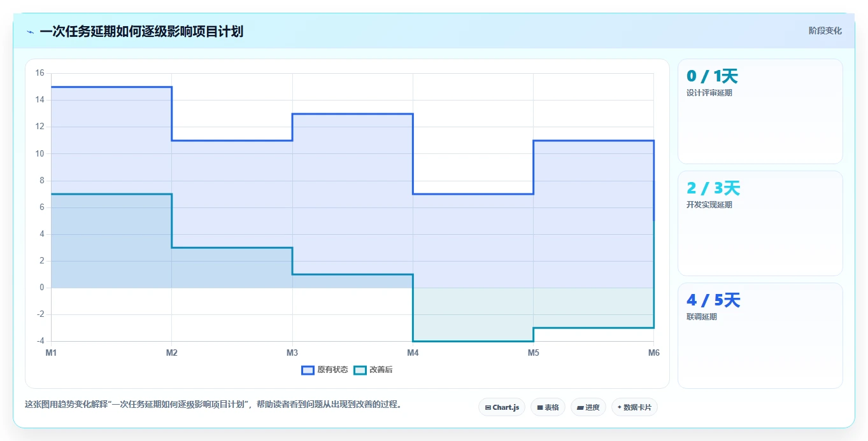Viewport: 868px width, 441px height.
Task: Click the M4 axis label
Action: tap(413, 353)
